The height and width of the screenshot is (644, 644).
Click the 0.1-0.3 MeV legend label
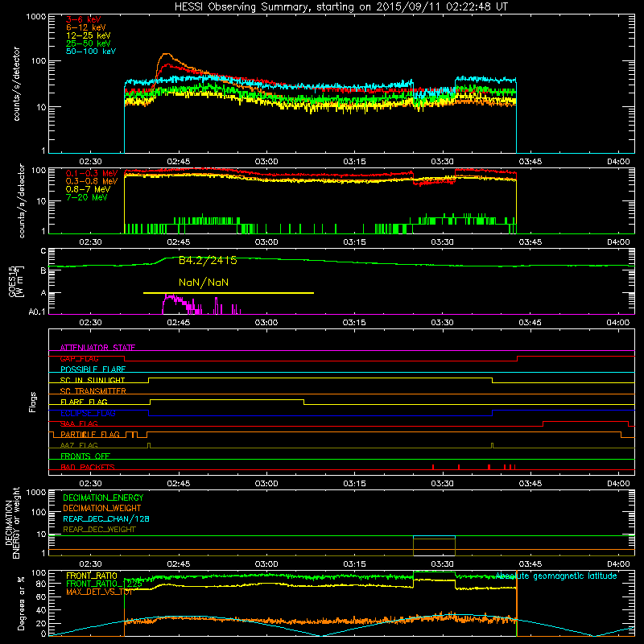92,173
